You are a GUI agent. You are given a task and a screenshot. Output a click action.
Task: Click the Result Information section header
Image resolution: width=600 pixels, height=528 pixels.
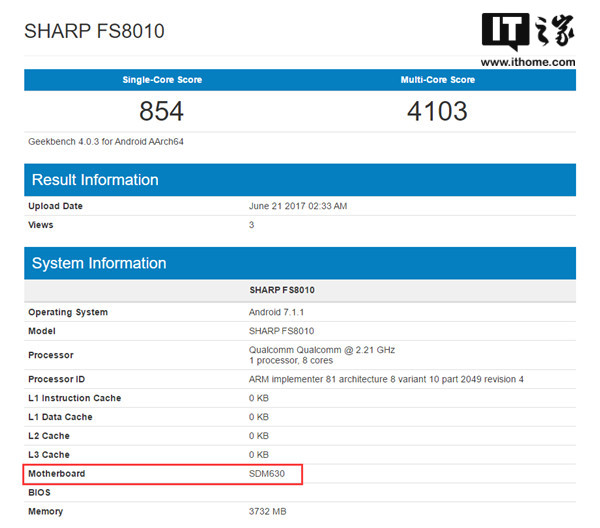click(95, 180)
